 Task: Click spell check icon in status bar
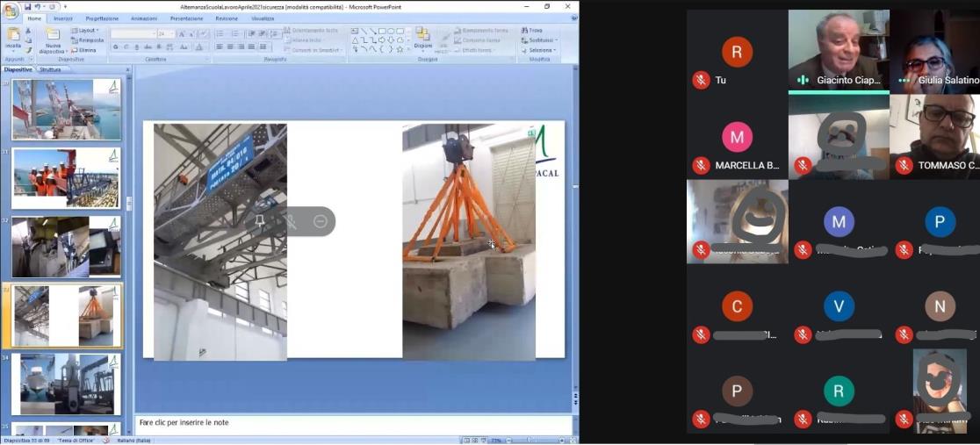click(x=106, y=440)
